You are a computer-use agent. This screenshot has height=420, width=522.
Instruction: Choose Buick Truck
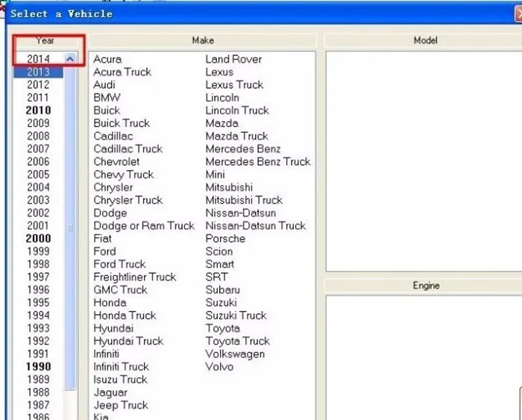tap(122, 123)
